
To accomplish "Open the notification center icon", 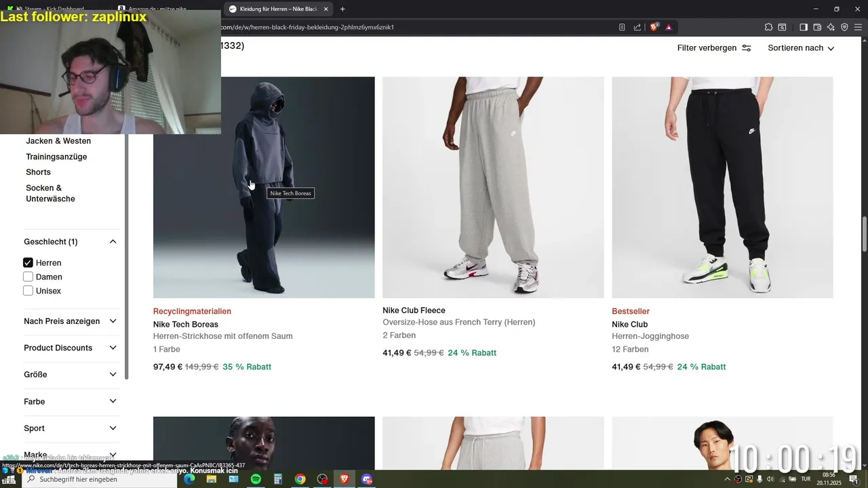I will point(854,479).
